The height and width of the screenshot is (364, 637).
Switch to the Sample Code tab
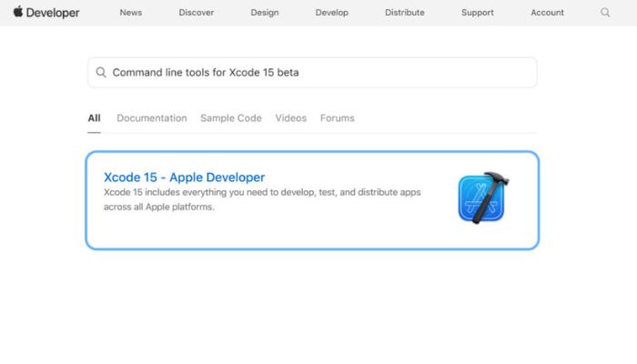tap(231, 118)
